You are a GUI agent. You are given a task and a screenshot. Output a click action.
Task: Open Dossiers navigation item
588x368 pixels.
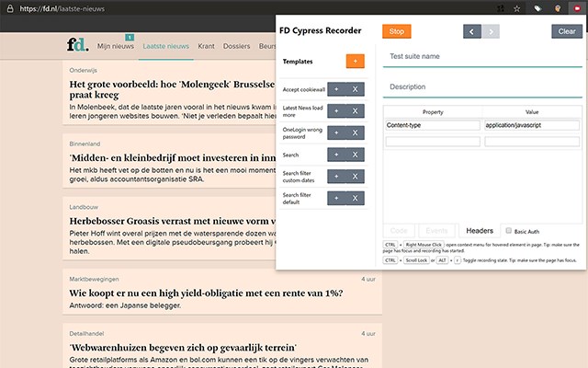[236, 46]
